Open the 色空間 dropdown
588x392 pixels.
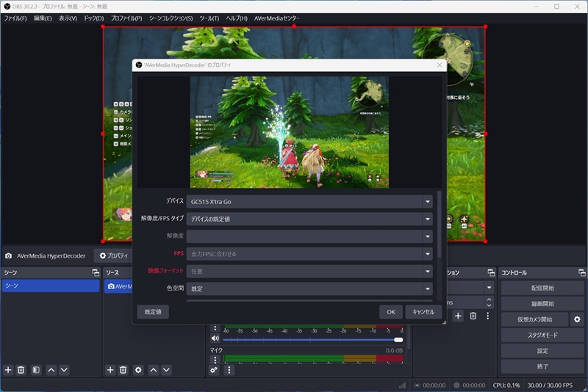coord(309,288)
